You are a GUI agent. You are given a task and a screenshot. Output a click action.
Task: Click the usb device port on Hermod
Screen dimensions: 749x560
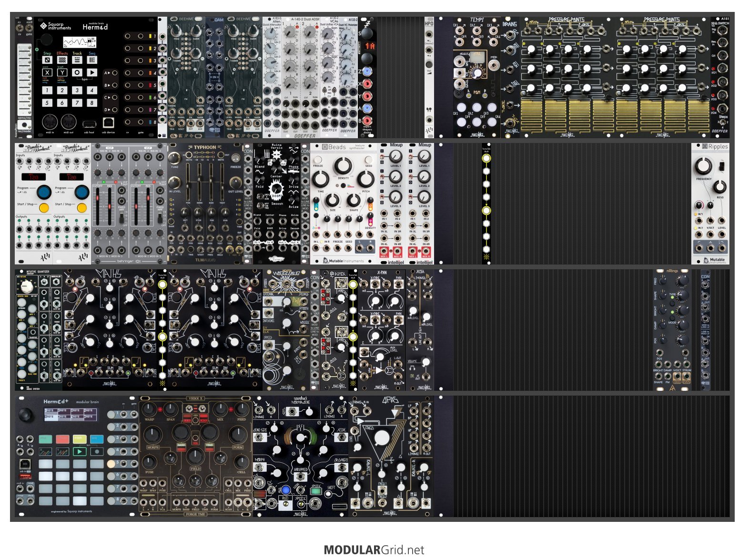tap(108, 123)
